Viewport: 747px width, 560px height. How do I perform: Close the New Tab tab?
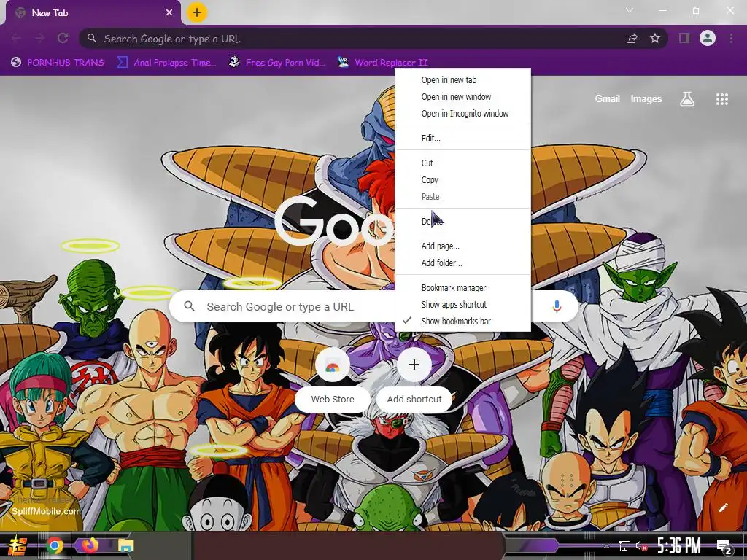click(x=169, y=13)
